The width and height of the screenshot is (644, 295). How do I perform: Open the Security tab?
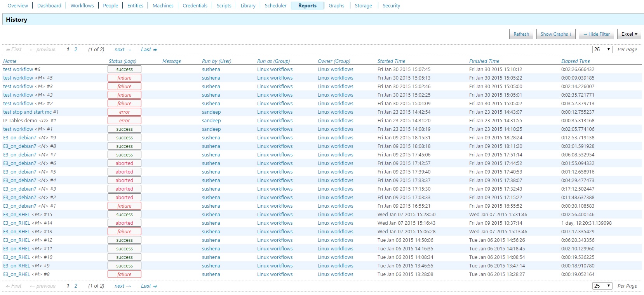[x=392, y=5]
